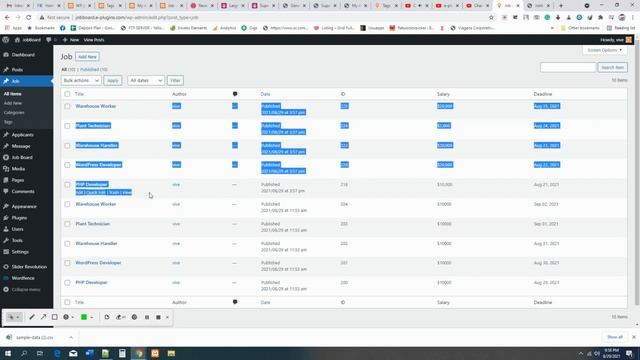Open shape tool dropdown in recorder toolbar
The width and height of the screenshot is (640, 360).
pos(73,317)
